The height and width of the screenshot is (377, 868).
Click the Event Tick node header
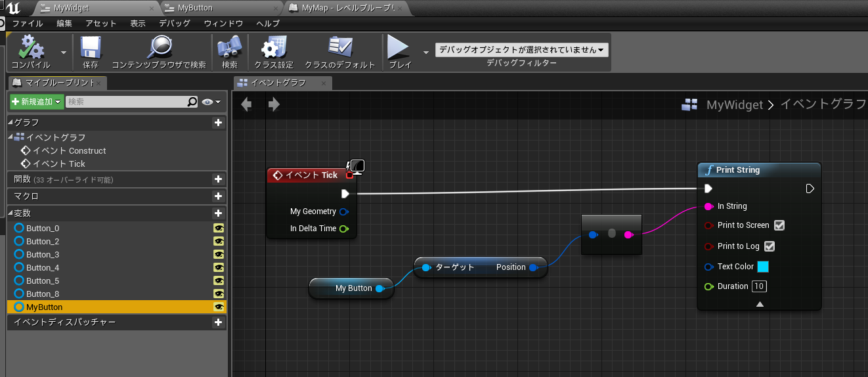(x=311, y=175)
